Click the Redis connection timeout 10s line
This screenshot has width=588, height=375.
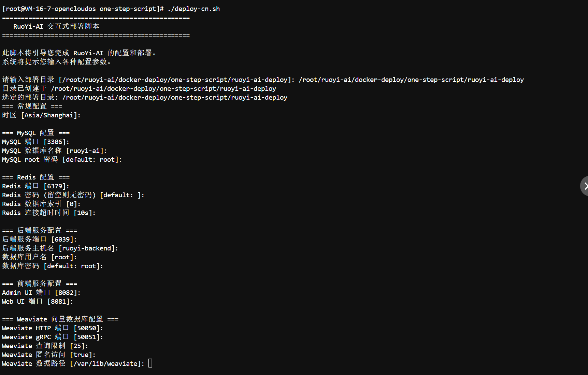49,213
